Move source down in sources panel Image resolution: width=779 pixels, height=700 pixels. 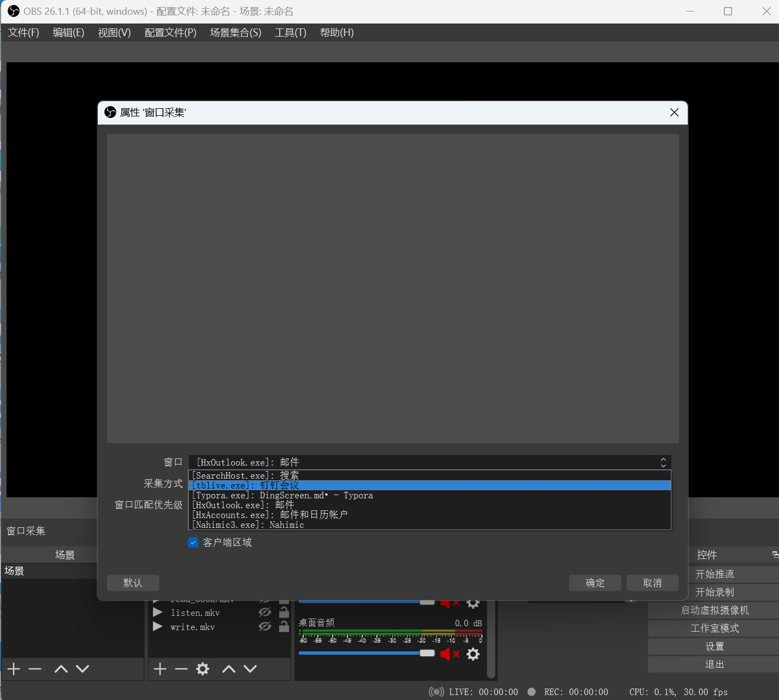click(250, 669)
